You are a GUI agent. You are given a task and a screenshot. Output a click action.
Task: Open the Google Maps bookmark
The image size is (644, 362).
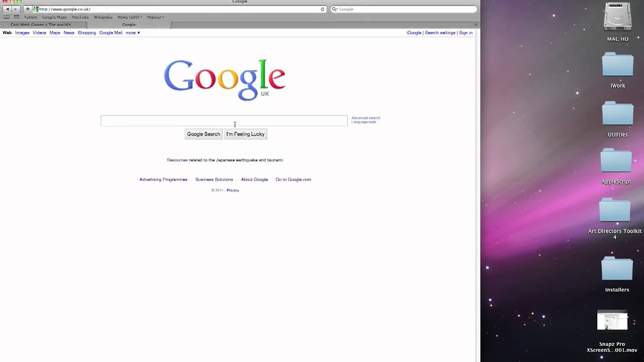tap(54, 17)
